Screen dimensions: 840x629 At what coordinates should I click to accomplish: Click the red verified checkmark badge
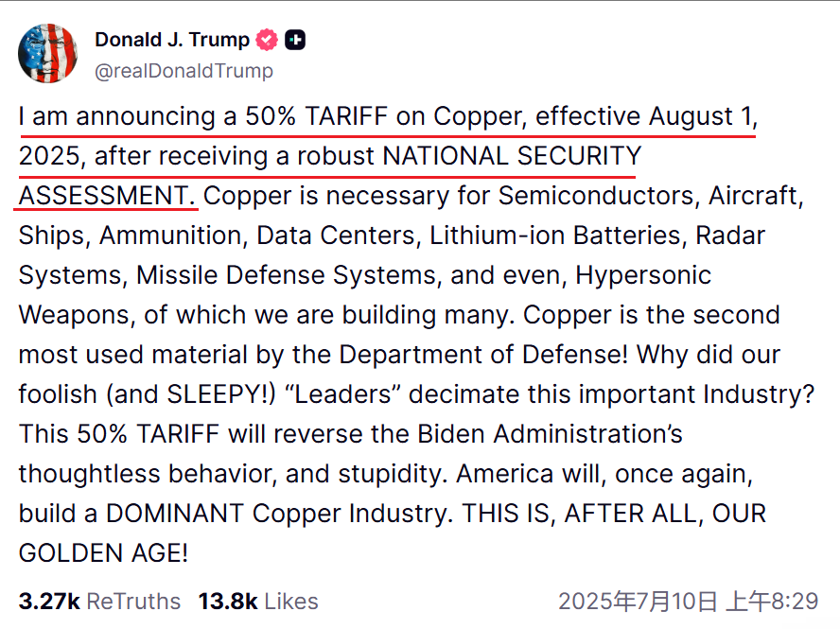pos(267,40)
